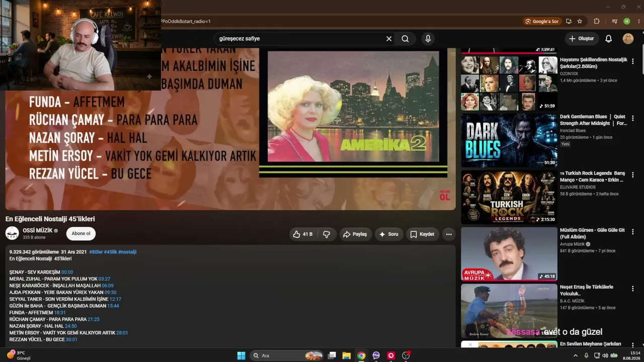
Task: Subscribe using the Abone ol button
Action: 81,233
